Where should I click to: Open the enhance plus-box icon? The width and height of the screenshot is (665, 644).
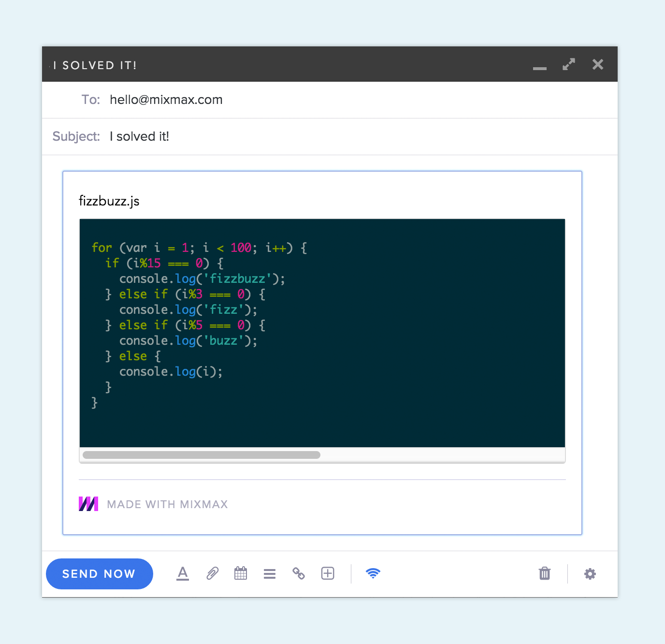pyautogui.click(x=328, y=573)
